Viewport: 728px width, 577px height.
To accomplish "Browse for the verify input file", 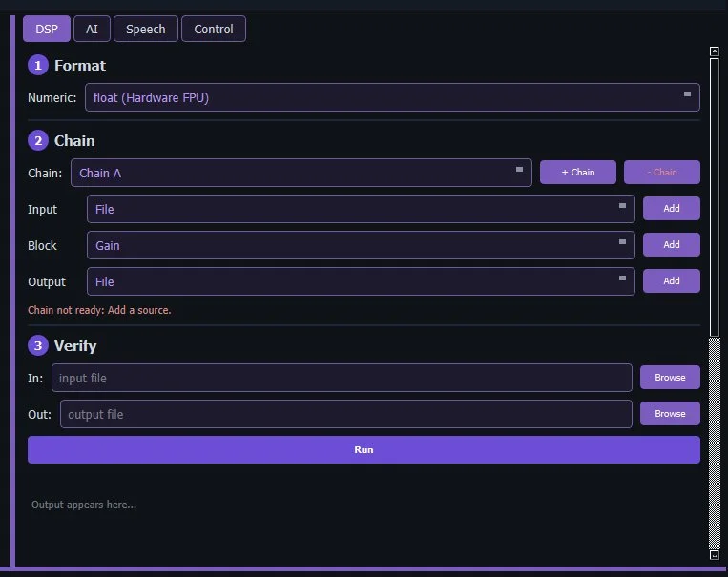I will coord(670,378).
